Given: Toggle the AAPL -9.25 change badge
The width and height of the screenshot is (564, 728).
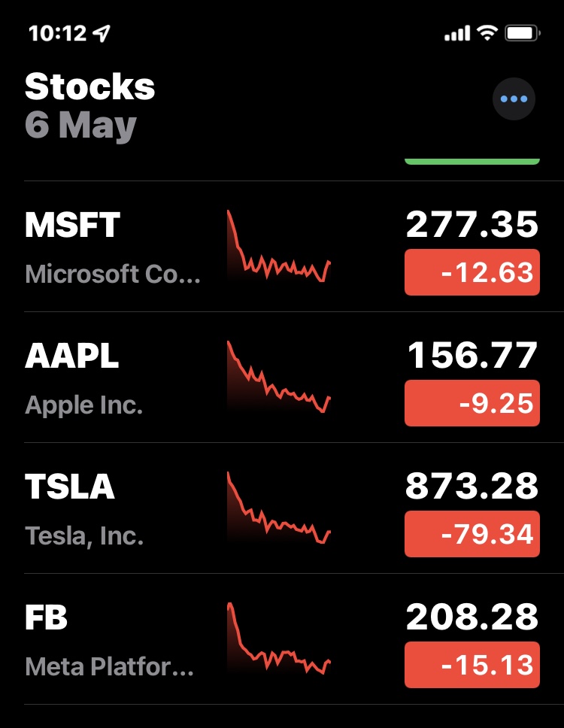Looking at the screenshot, I should tap(472, 403).
